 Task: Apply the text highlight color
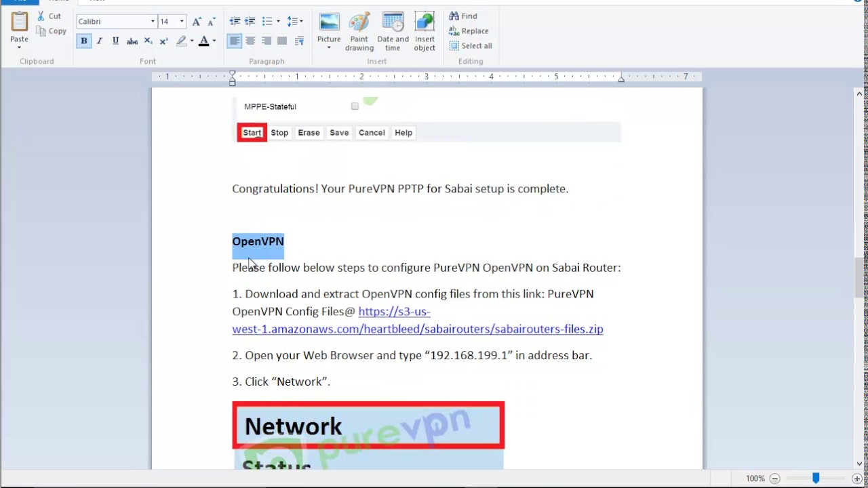181,41
